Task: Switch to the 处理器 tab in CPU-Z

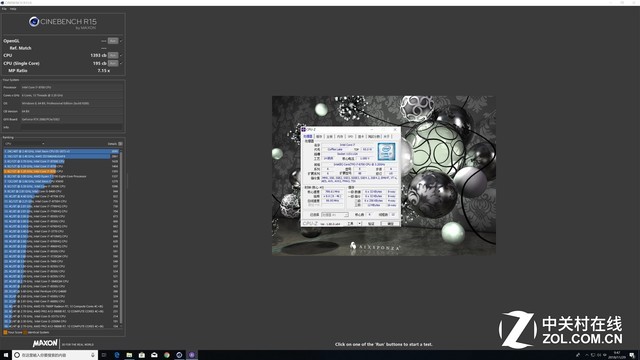Action: point(308,136)
